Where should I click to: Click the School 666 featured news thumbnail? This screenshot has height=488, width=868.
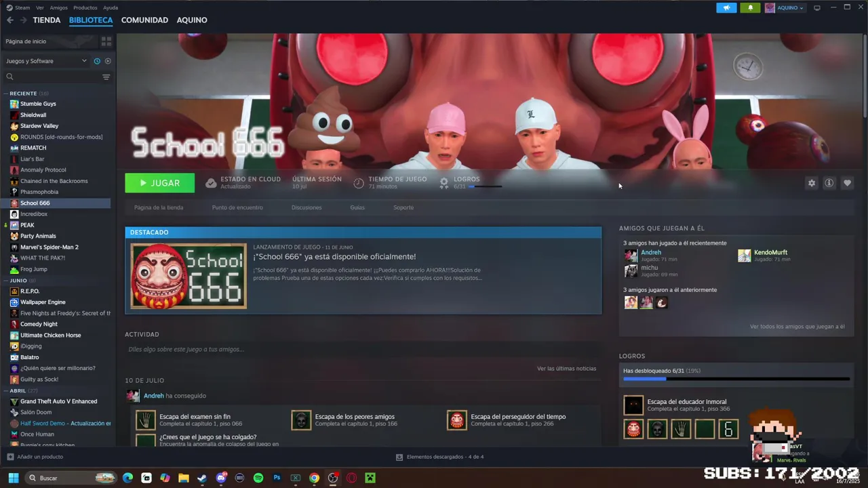(x=189, y=276)
